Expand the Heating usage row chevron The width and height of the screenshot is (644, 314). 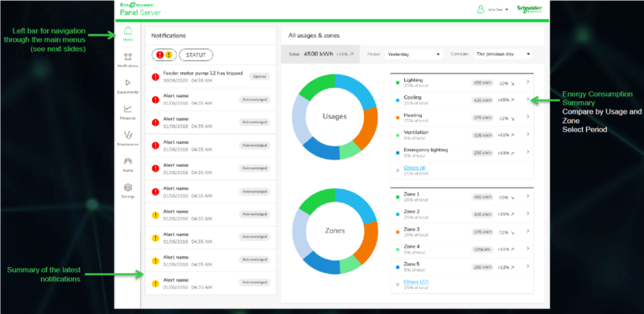click(x=527, y=117)
